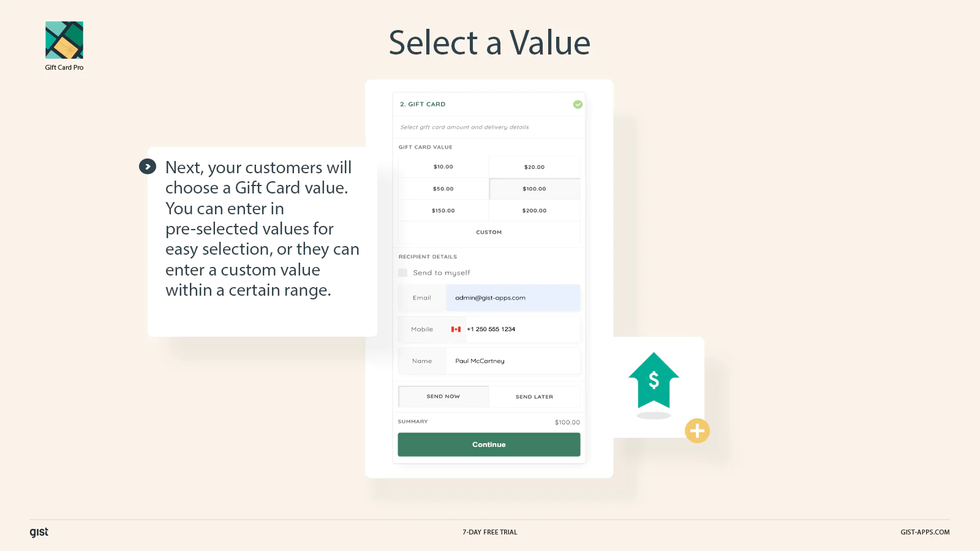Select the Custom value option
The width and height of the screenshot is (980, 551).
(489, 233)
